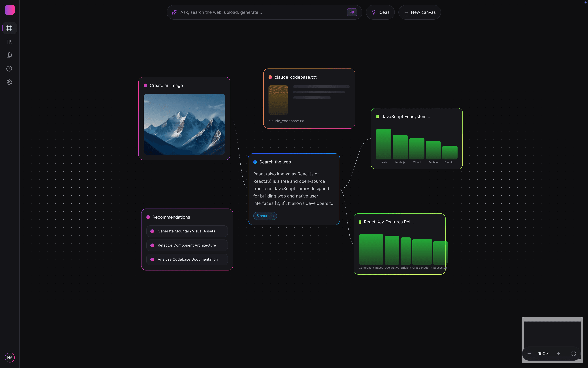Click the NA user avatar
This screenshot has height=368, width=588.
[10, 358]
